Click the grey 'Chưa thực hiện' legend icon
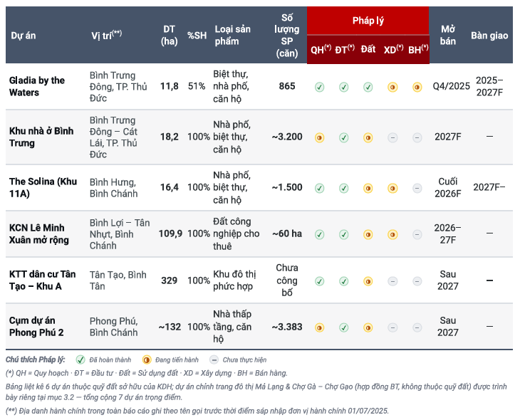 [x=214, y=359]
